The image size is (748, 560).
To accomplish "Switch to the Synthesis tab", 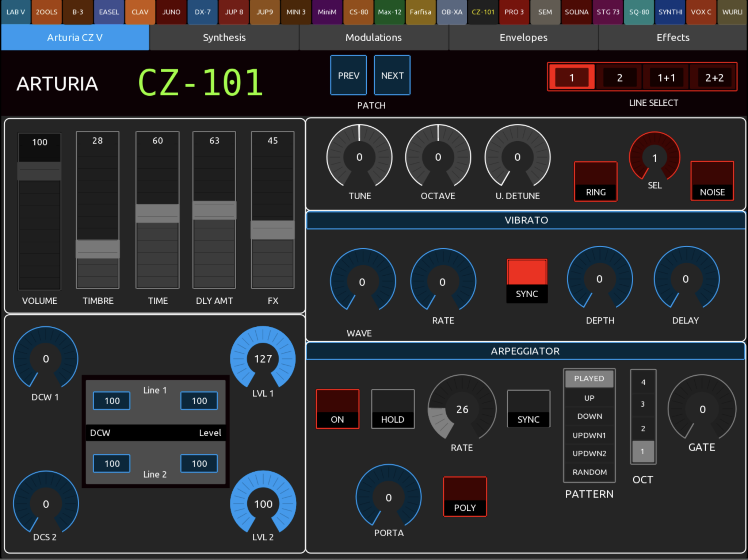I will (x=224, y=37).
